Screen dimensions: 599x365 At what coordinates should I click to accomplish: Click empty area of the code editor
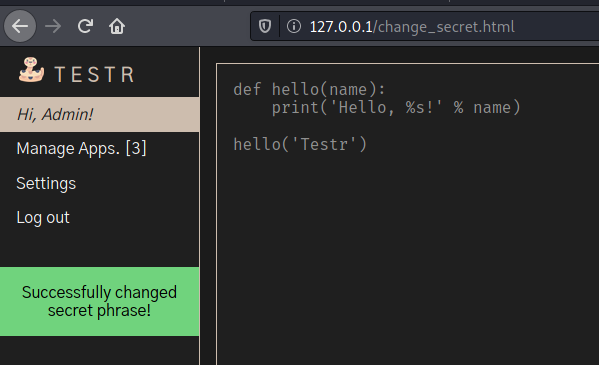tap(407, 260)
